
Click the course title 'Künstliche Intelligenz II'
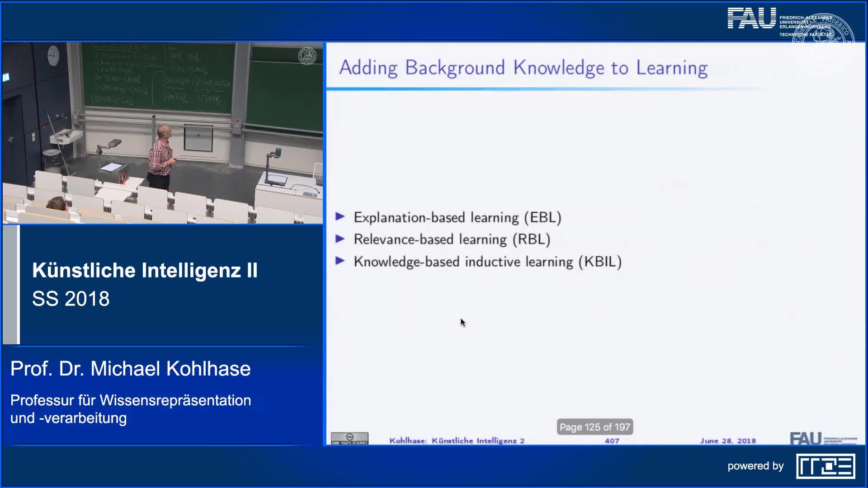tap(145, 270)
